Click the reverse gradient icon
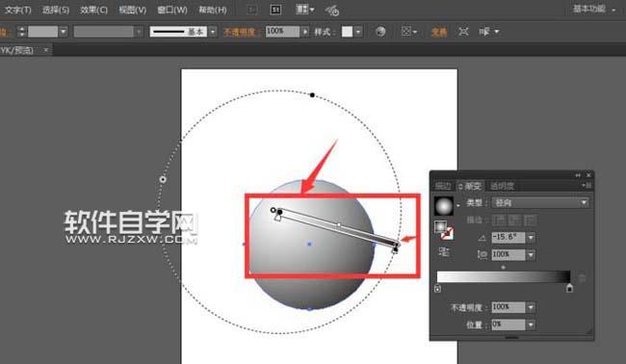Viewport: 626px width, 364px height. point(444,252)
